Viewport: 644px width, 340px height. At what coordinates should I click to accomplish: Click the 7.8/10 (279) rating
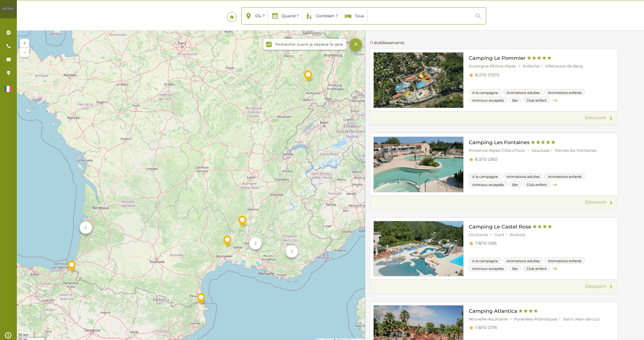[483, 328]
